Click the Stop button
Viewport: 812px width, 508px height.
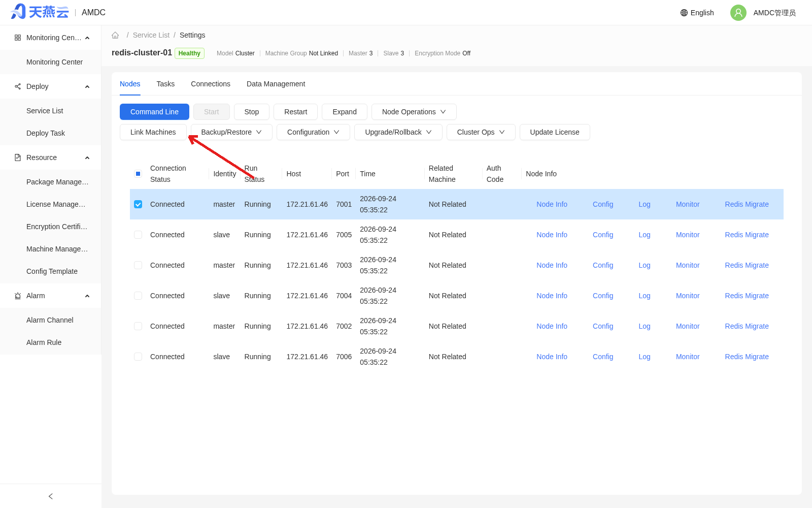pos(252,112)
